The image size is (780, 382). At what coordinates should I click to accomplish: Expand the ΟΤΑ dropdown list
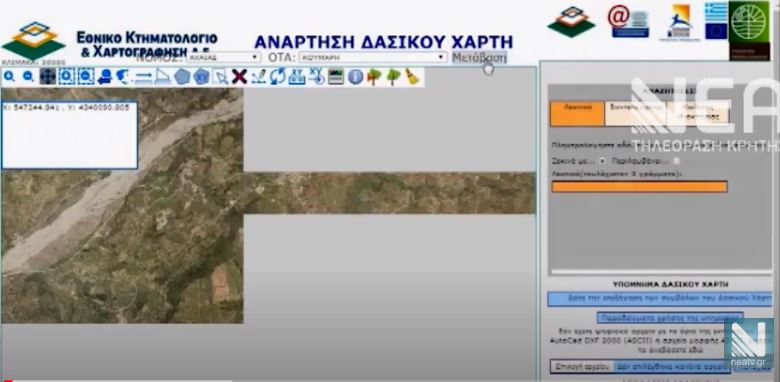coord(373,57)
